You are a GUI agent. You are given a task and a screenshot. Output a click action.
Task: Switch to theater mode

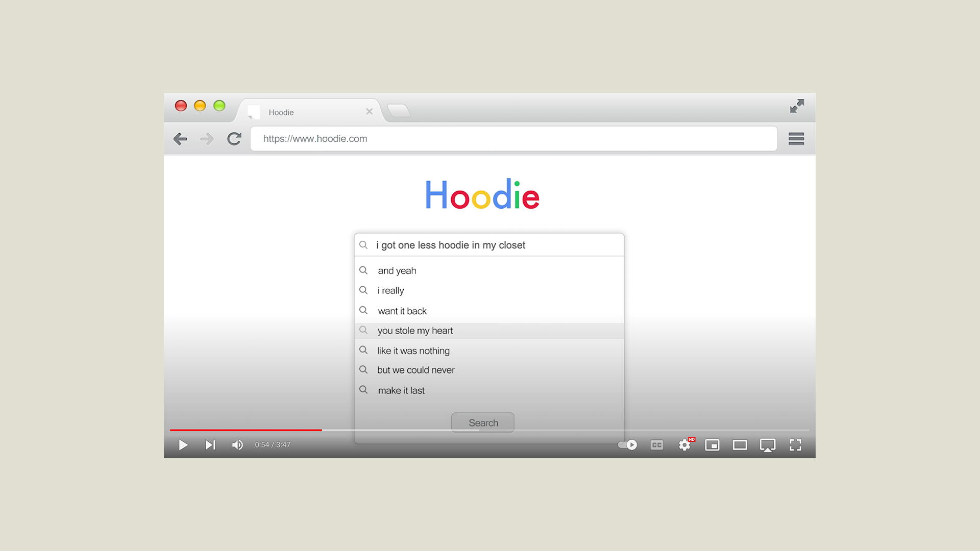point(740,445)
